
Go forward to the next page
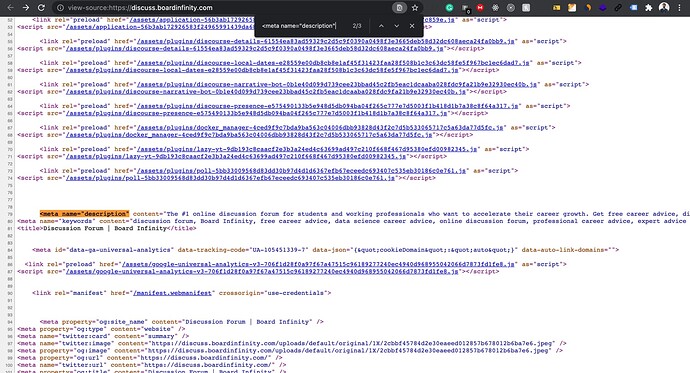point(26,7)
